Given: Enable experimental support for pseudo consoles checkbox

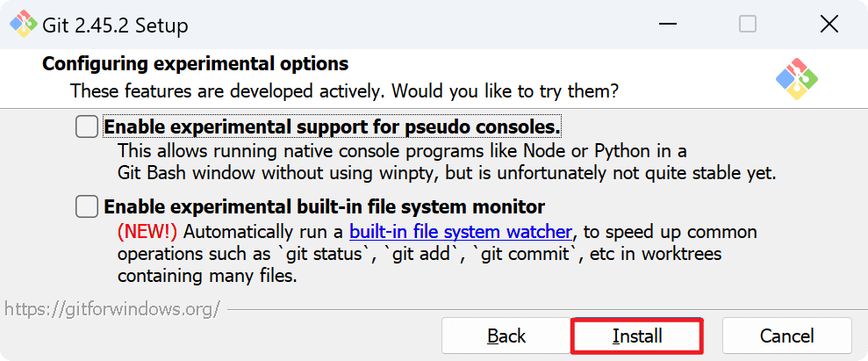Looking at the screenshot, I should (x=87, y=126).
